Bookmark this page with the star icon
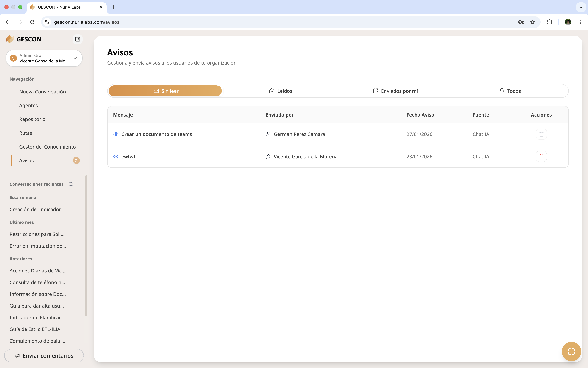Screen dimensions: 588x368 click(x=532, y=22)
